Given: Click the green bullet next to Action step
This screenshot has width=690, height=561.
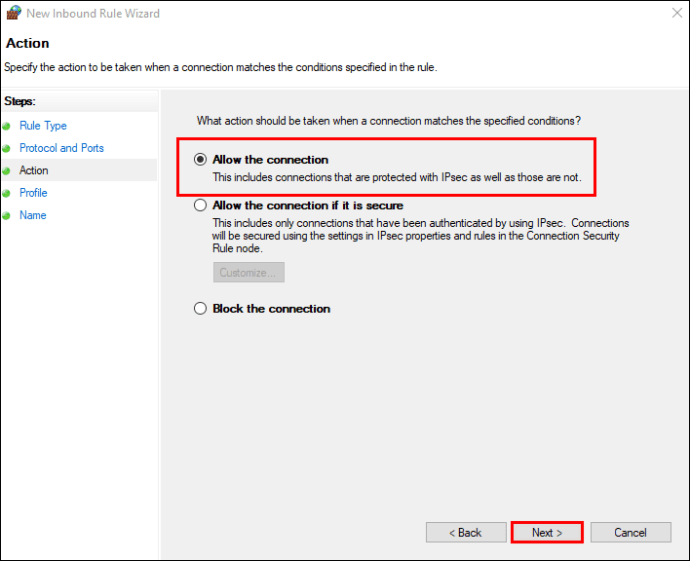Looking at the screenshot, I should point(6,171).
